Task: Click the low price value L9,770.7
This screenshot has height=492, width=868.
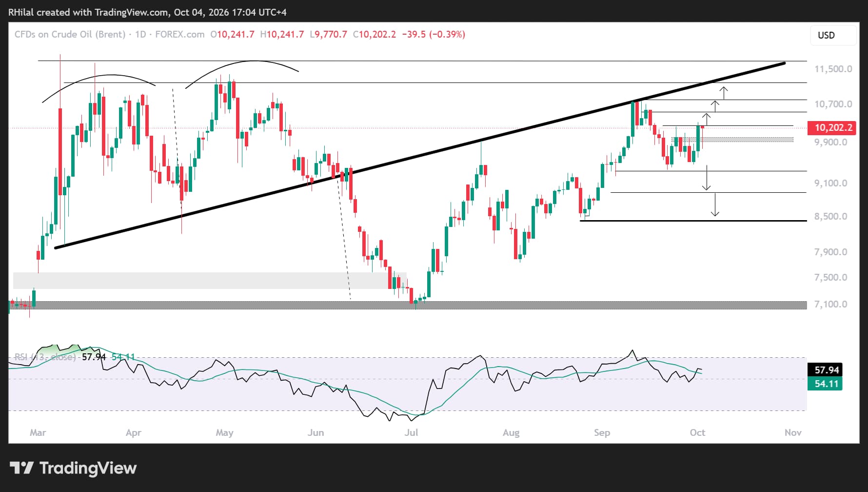Action: [x=329, y=35]
